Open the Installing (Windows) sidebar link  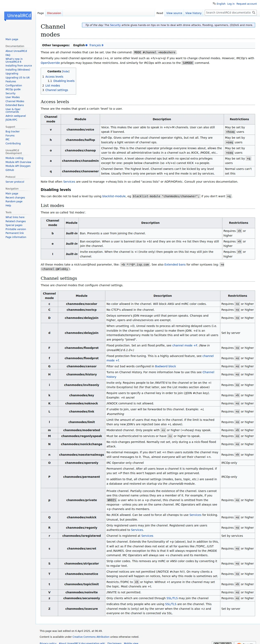(18, 70)
